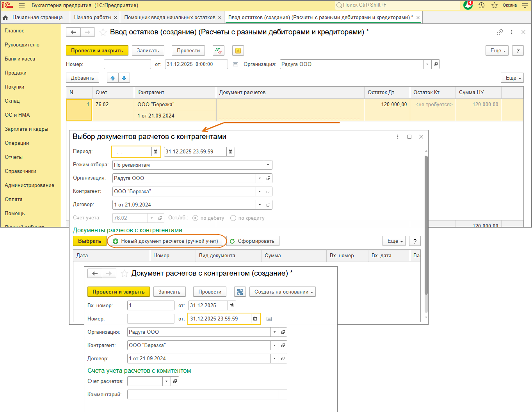Open Еще menu in Выбор документов dialog
This screenshot has width=532, height=413.
pos(394,241)
